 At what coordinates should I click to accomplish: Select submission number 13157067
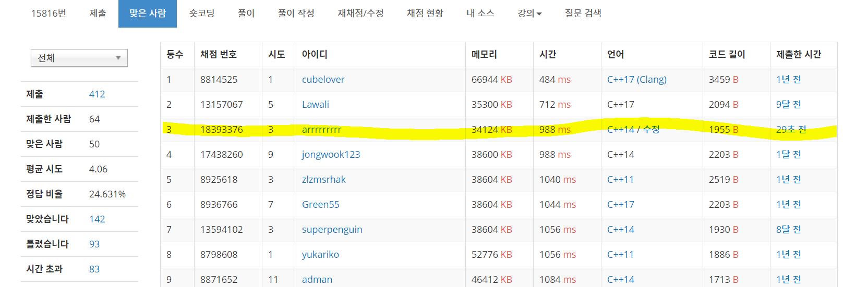pyautogui.click(x=222, y=105)
